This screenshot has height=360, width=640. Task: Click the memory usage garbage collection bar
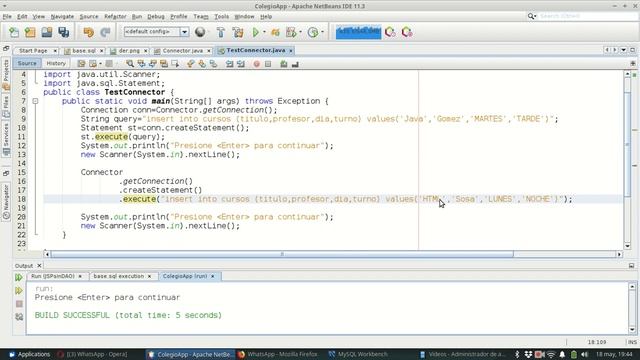tap(358, 32)
